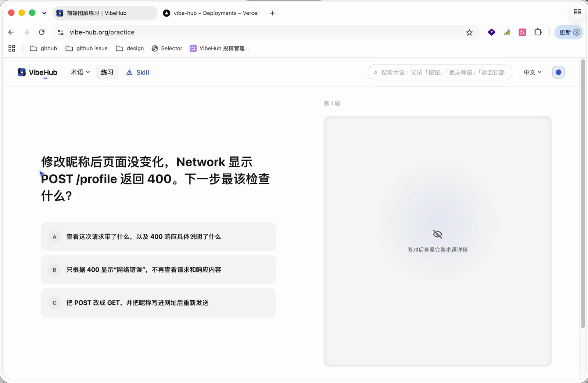The image size is (588, 383).
Task: Click the 第 1 题 label
Action: [x=332, y=103]
